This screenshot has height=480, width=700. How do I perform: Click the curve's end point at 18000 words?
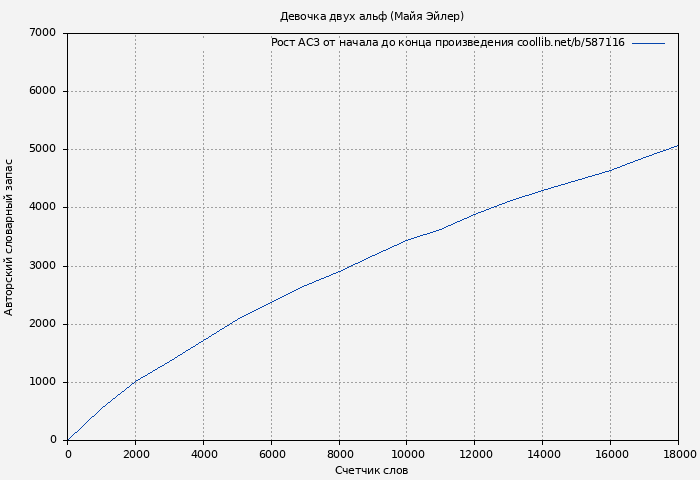click(x=678, y=145)
